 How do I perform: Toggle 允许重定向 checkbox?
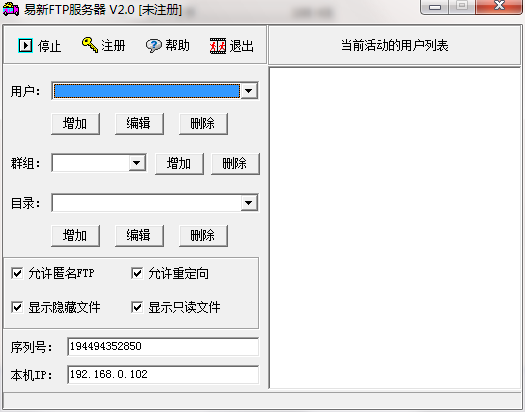coord(137,273)
